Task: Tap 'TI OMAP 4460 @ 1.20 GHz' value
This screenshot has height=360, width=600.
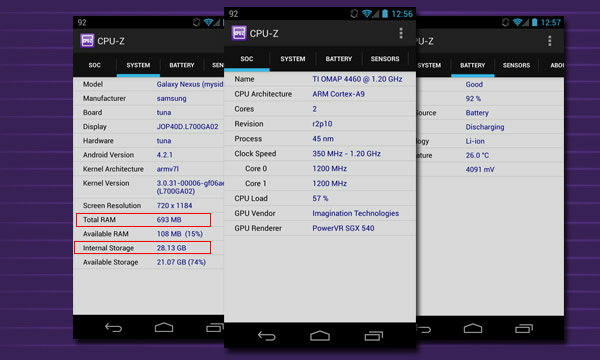Action: coord(357,79)
